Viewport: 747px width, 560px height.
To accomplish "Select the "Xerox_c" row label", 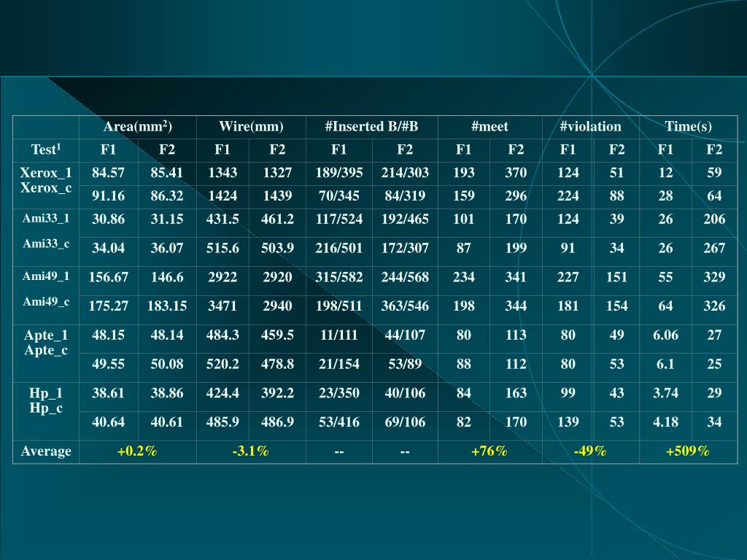I will (46, 187).
